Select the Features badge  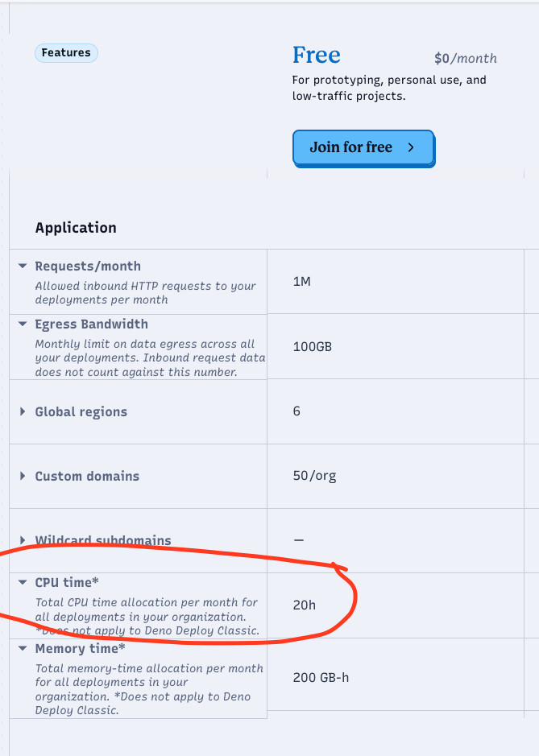(x=66, y=52)
